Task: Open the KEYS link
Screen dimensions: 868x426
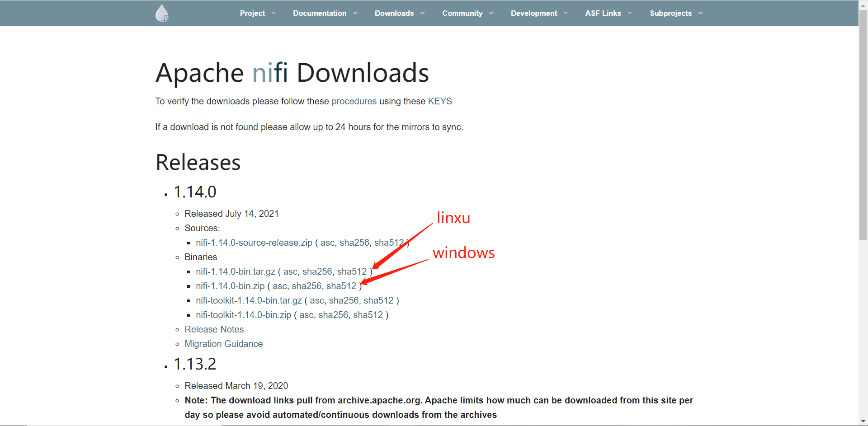Action: coord(440,101)
